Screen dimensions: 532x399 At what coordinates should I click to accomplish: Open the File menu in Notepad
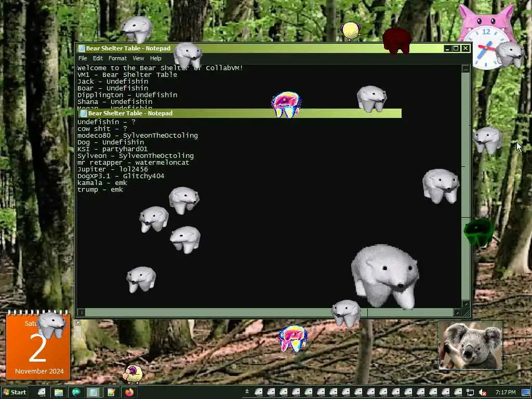click(83, 58)
